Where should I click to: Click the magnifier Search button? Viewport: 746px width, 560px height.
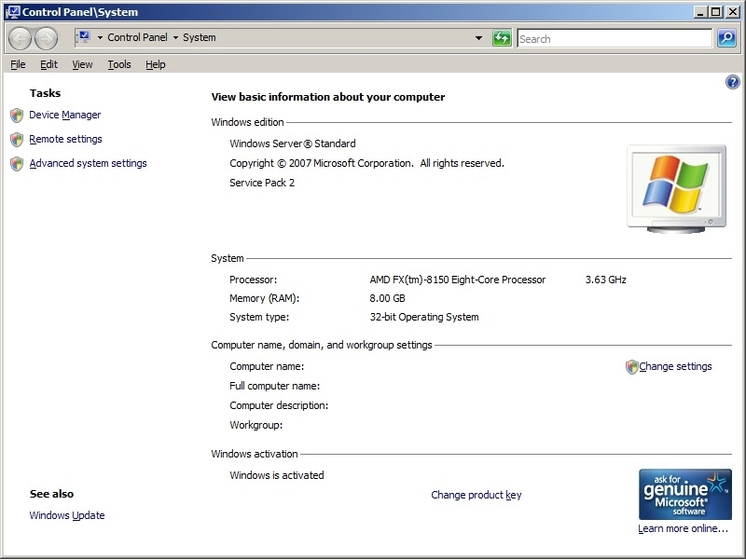pos(726,38)
